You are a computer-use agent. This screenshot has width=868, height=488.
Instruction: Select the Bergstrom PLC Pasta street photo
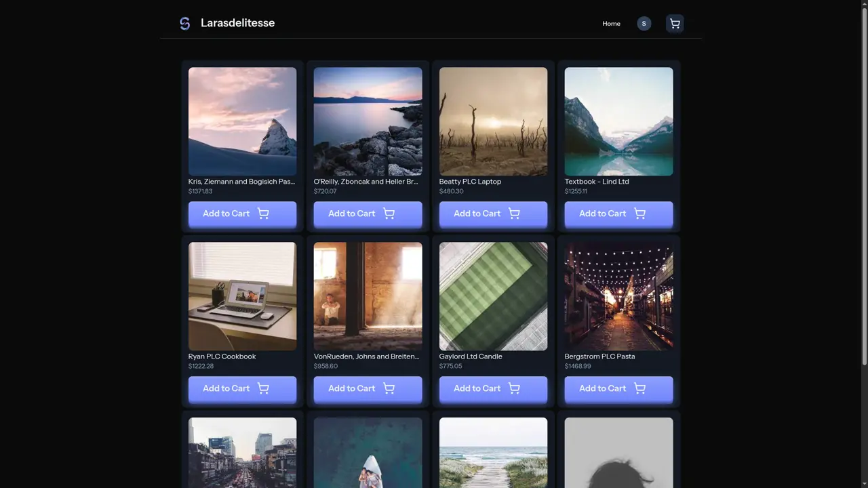click(618, 296)
